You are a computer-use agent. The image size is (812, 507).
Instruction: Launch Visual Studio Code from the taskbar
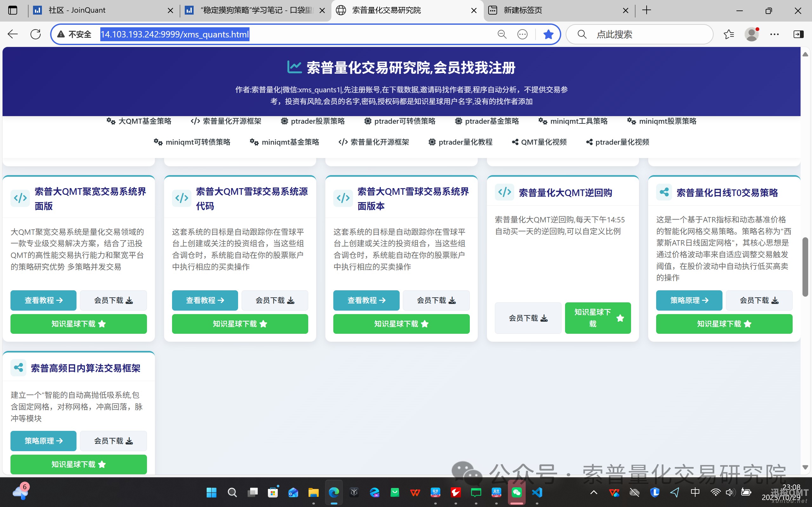pyautogui.click(x=537, y=493)
